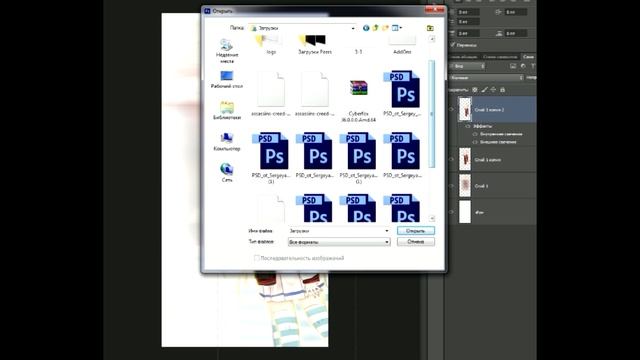The height and width of the screenshot is (360, 640).
Task: Toggle Переносы hyphenation checkbox
Action: [453, 45]
